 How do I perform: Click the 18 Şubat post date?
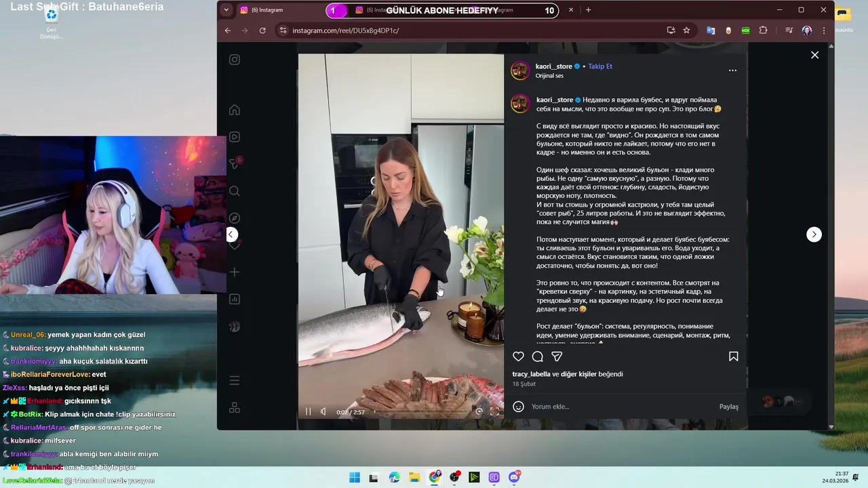524,384
